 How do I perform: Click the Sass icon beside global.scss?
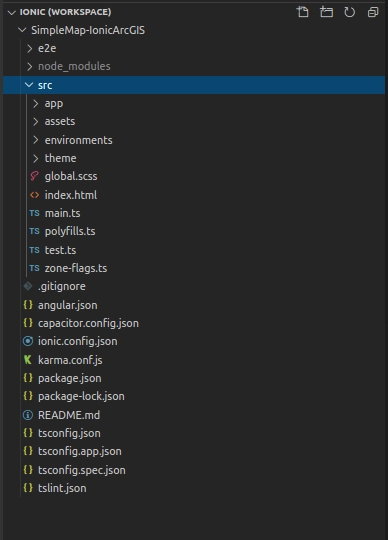click(x=34, y=176)
